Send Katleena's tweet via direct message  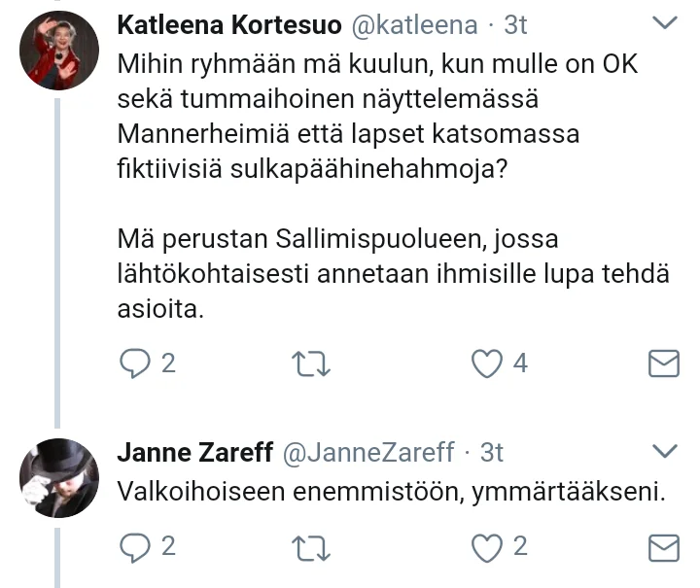tap(663, 363)
